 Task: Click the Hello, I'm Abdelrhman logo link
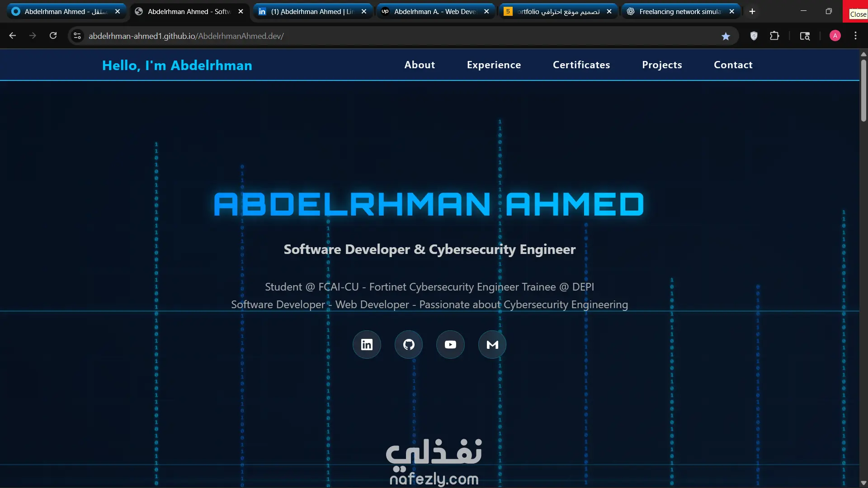177,66
